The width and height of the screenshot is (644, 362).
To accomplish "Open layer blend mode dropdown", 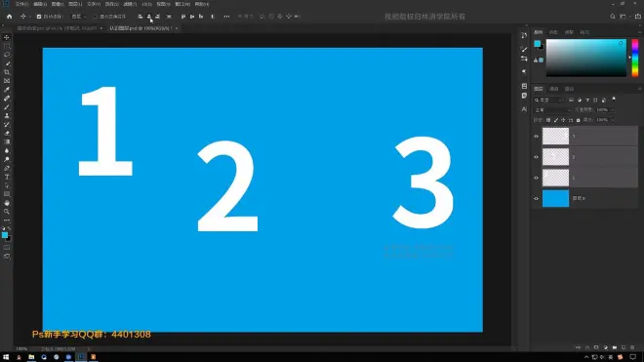I will 552,110.
